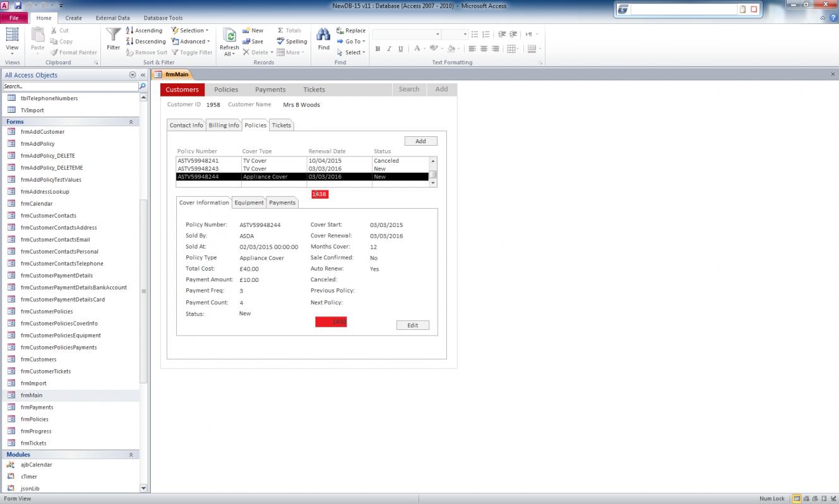Open the frmCalendar form in navigation pane
The image size is (839, 504).
[x=37, y=204]
